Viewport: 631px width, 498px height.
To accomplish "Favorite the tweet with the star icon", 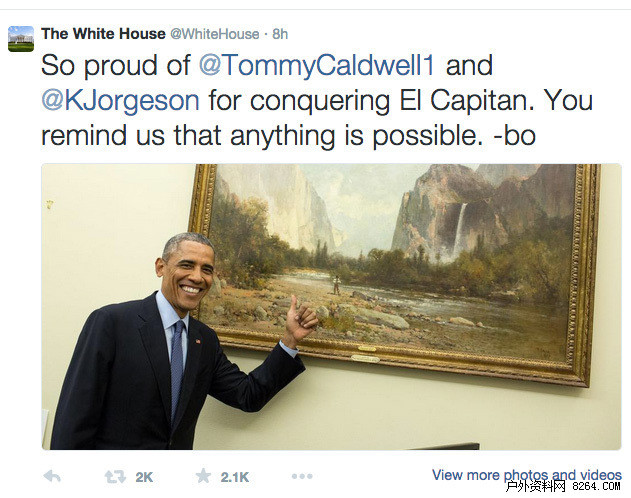I will [203, 476].
